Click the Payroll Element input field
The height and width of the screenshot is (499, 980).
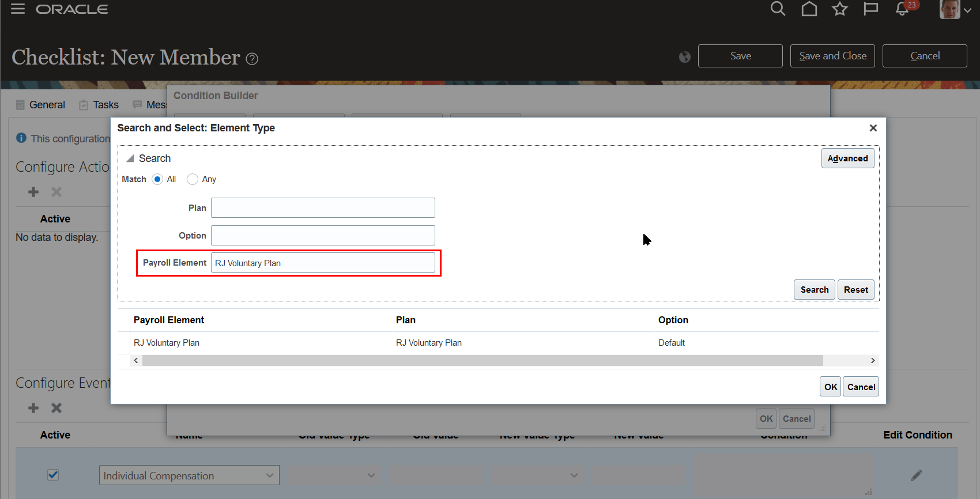click(323, 263)
